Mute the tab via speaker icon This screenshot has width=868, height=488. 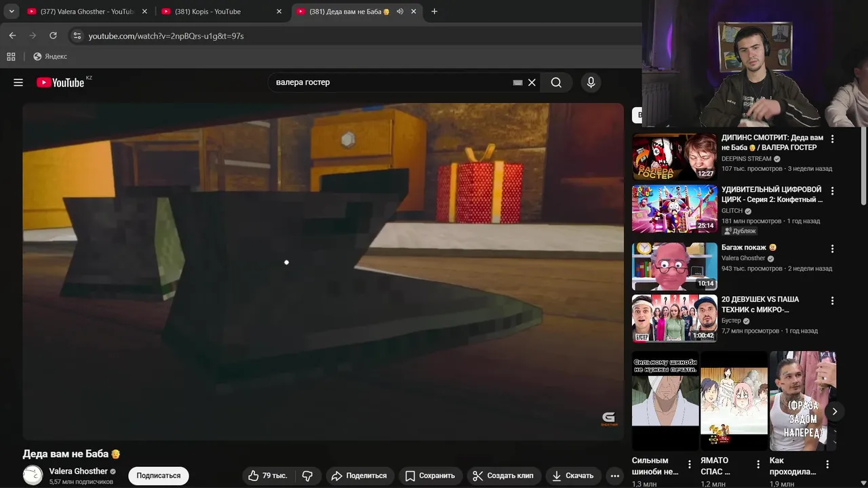coord(400,12)
